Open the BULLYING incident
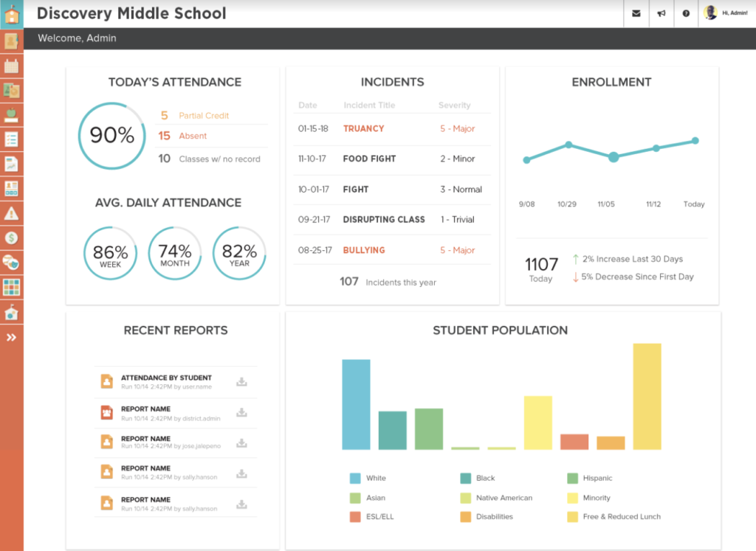This screenshot has height=551, width=756. click(x=364, y=250)
